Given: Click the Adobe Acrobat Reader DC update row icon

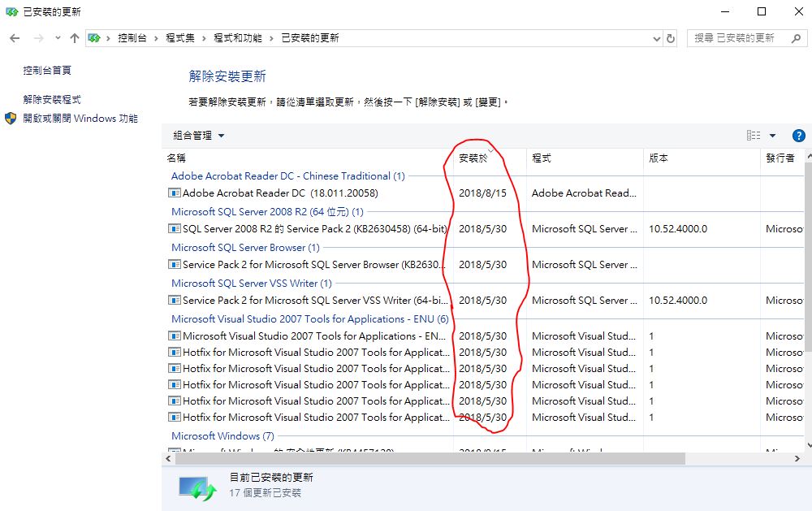Looking at the screenshot, I should (x=175, y=193).
